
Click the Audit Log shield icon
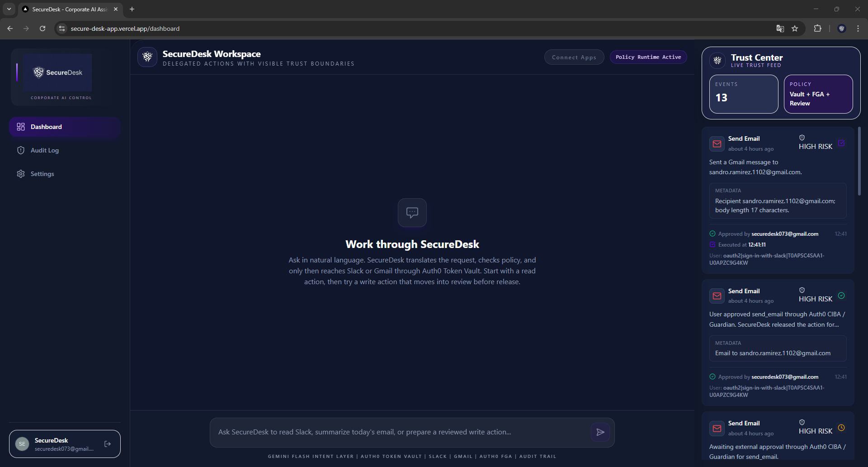click(x=21, y=150)
